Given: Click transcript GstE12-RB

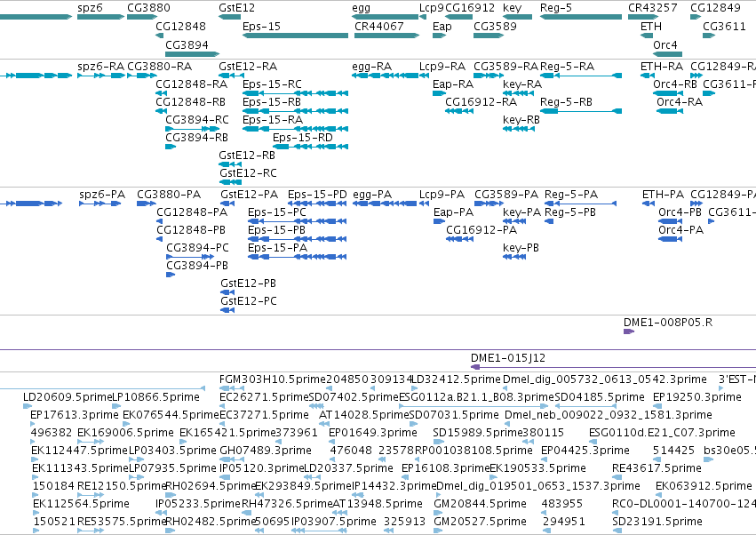Looking at the screenshot, I should coord(230,164).
